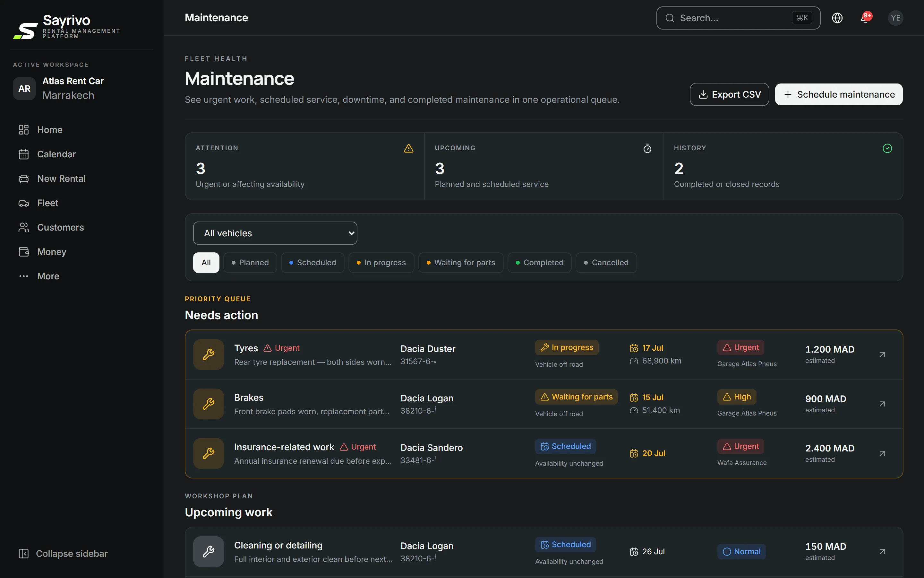Click Export CSV button
The image size is (924, 578).
click(x=729, y=94)
